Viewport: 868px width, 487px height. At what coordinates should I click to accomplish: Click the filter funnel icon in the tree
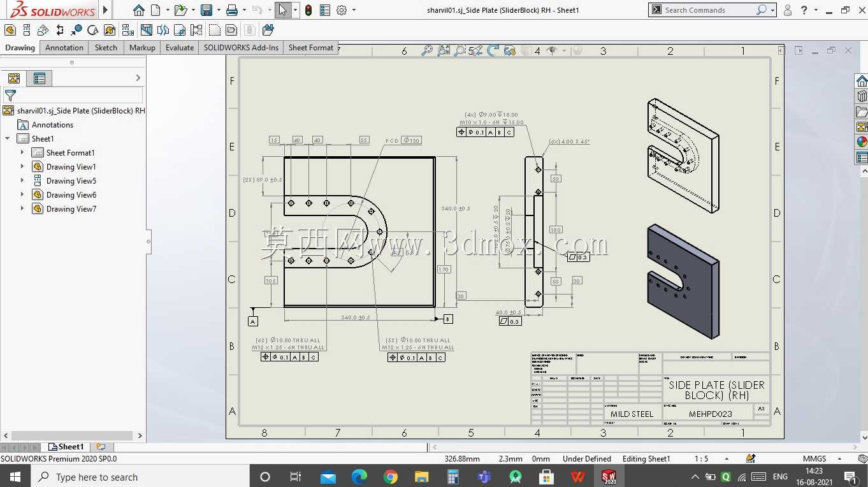click(x=10, y=96)
